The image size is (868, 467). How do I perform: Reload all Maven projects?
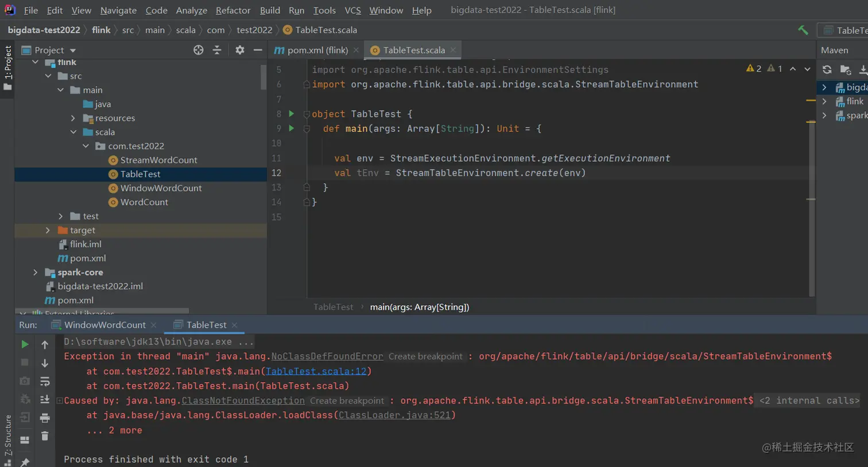[x=827, y=69]
